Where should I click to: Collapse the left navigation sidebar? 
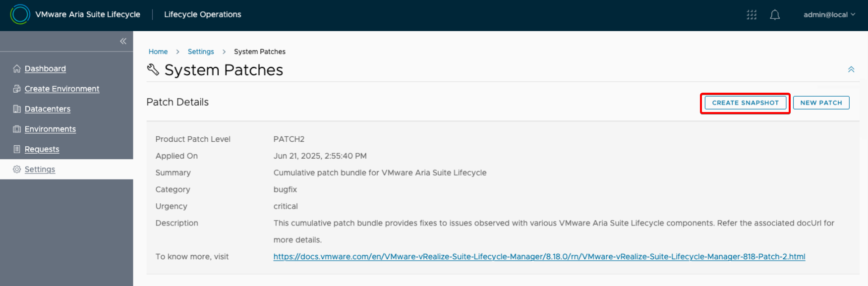123,41
